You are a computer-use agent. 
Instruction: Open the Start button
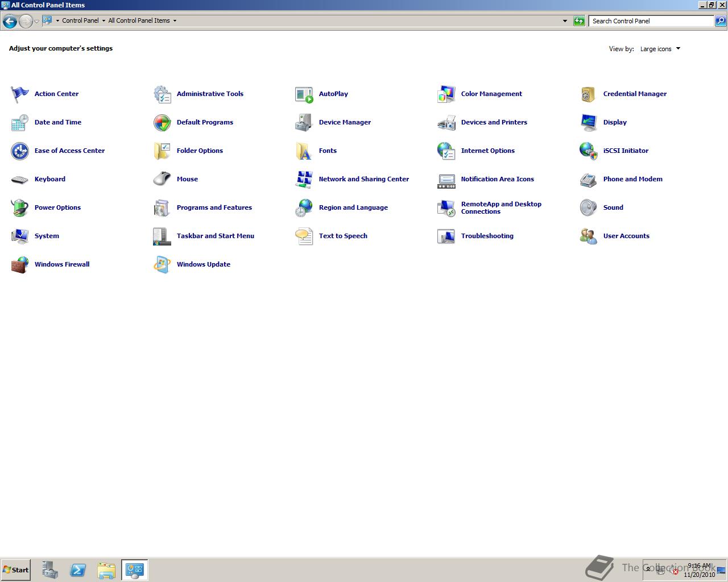pyautogui.click(x=15, y=570)
